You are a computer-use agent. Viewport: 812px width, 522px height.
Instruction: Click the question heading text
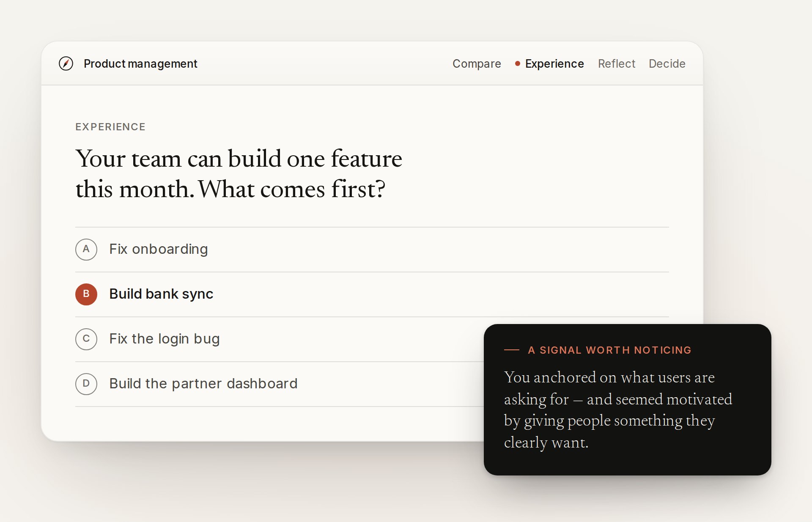point(239,173)
